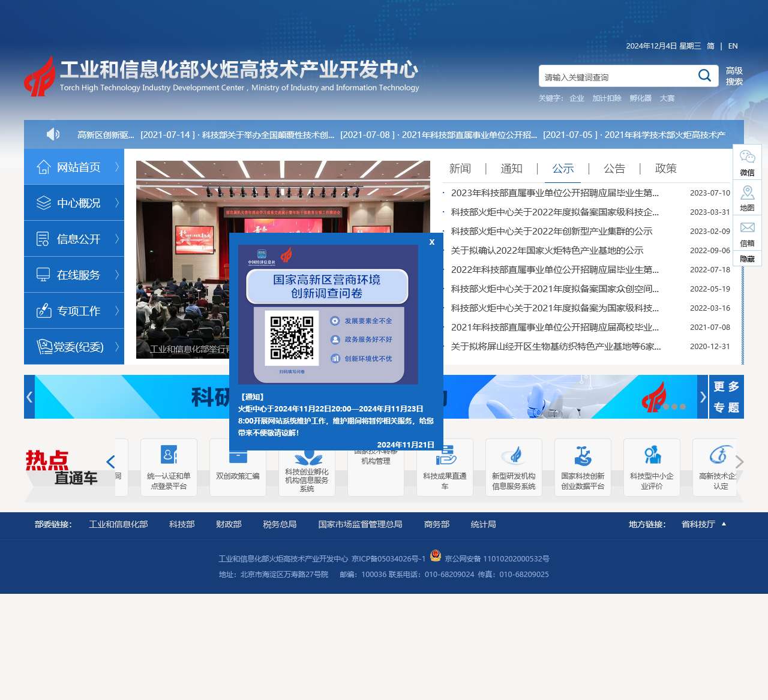The height and width of the screenshot is (700, 768).
Task: Open the 省科技厅 local links dropdown
Action: click(704, 524)
